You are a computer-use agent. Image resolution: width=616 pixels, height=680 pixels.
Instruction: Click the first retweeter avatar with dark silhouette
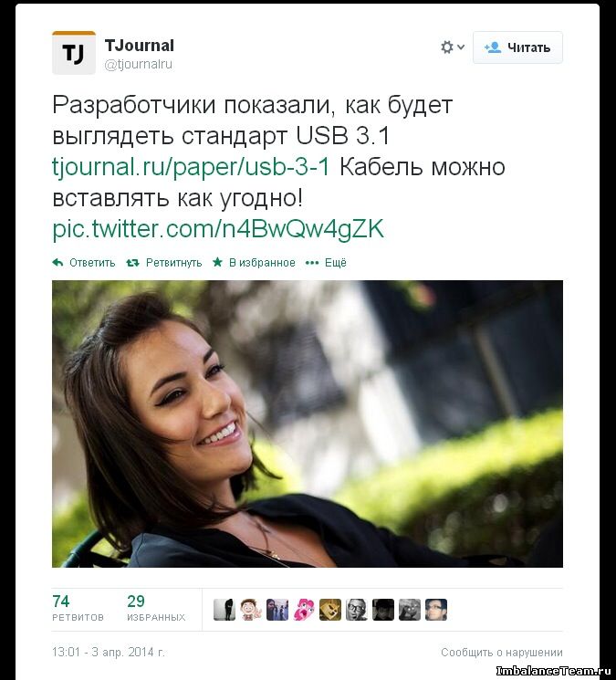click(224, 610)
